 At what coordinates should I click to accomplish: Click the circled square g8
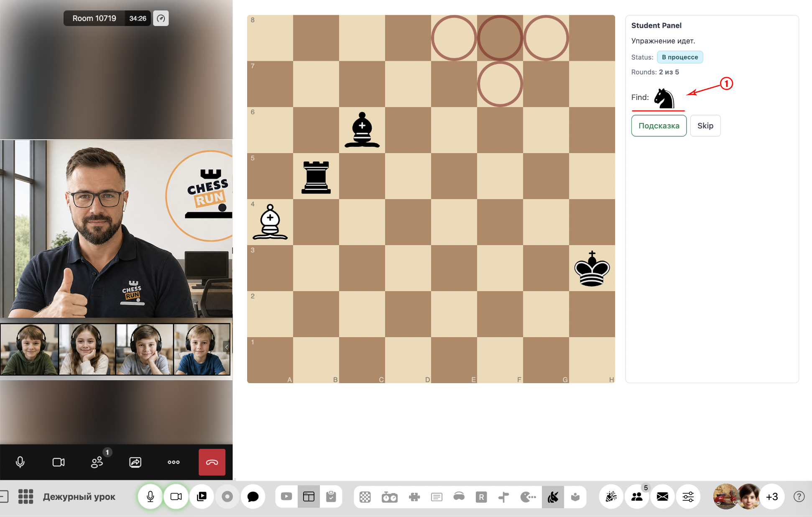click(x=546, y=38)
